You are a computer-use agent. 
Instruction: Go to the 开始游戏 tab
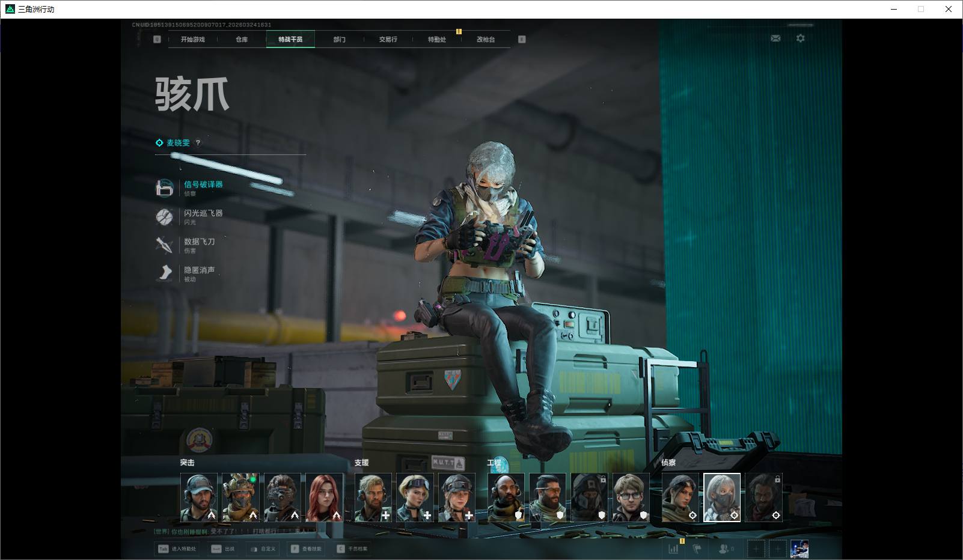193,40
